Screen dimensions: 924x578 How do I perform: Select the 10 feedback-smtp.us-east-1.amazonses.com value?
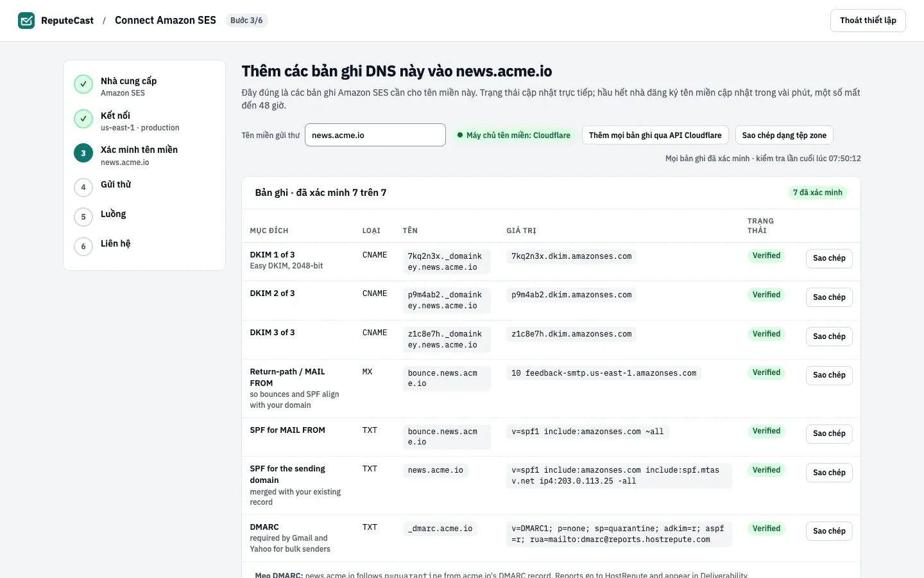pos(604,373)
